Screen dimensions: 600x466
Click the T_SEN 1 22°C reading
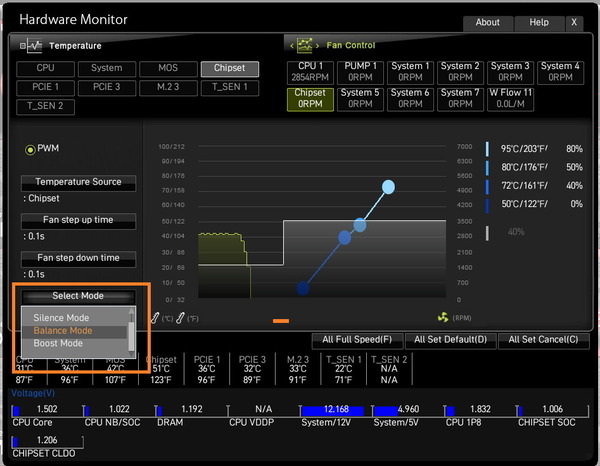pos(344,368)
